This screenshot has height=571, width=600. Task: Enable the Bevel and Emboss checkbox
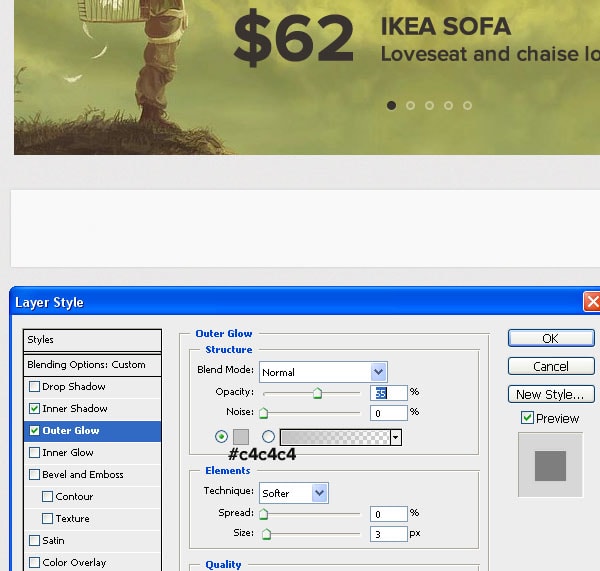[34, 475]
